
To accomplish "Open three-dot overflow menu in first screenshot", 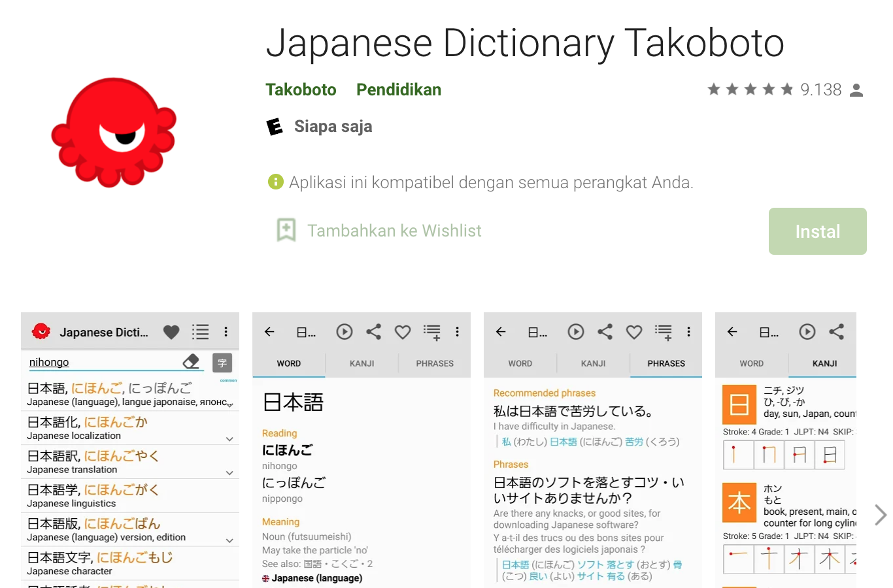I will [226, 332].
